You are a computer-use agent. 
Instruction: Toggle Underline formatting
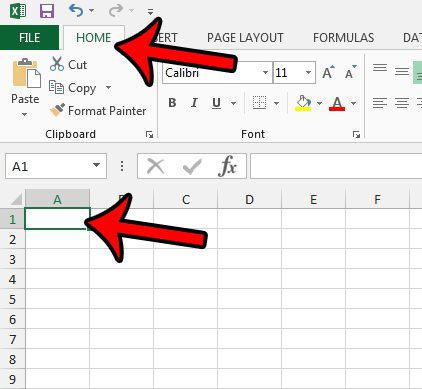(x=216, y=103)
